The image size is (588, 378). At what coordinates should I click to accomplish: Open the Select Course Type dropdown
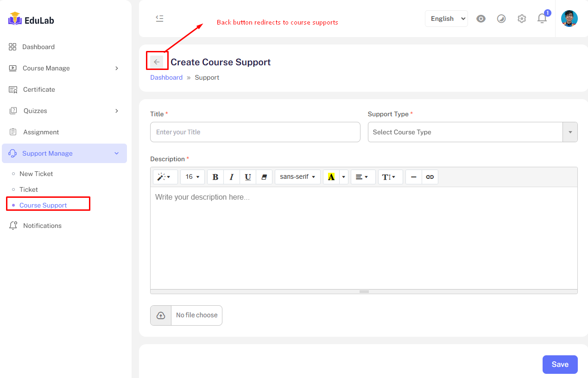coord(472,132)
